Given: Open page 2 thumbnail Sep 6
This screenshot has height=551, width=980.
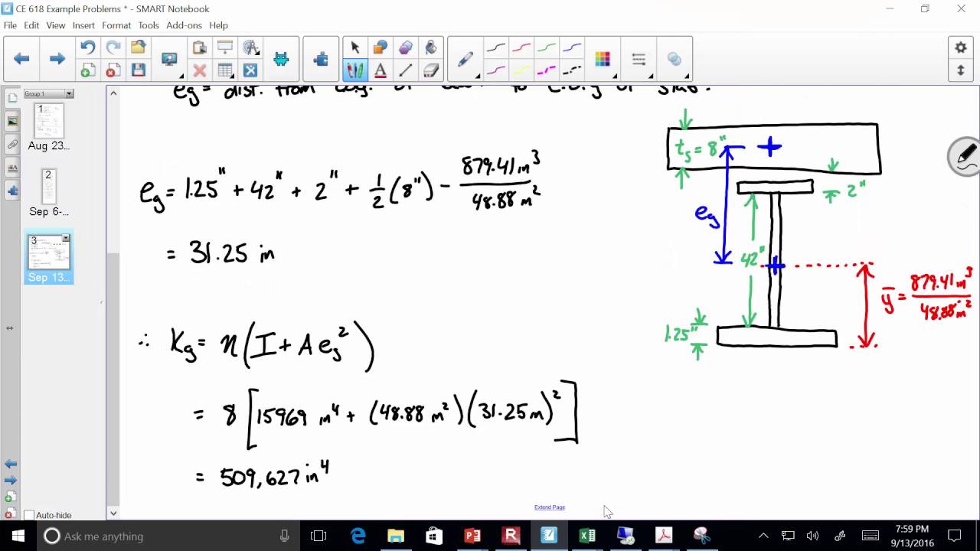Looking at the screenshot, I should (x=48, y=186).
